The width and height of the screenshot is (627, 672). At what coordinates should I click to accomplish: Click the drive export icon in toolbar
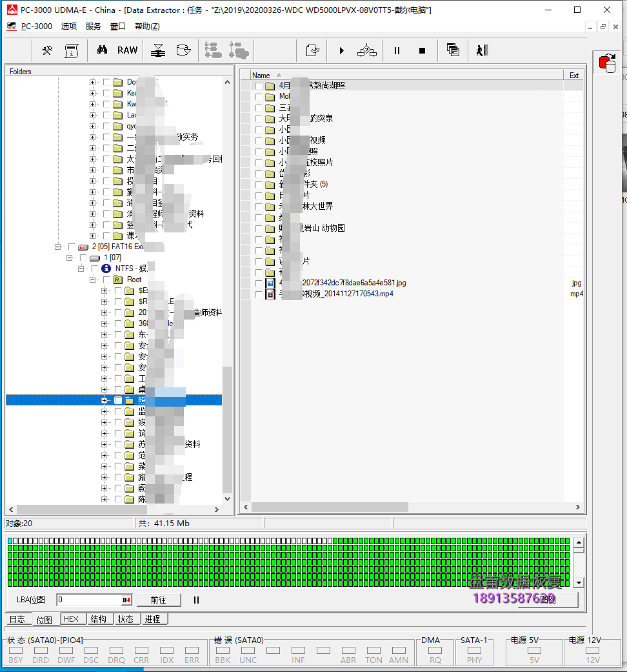click(183, 50)
